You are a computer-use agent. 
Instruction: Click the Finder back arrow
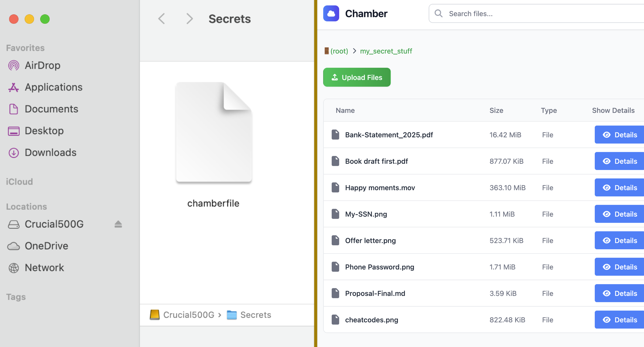tap(162, 19)
